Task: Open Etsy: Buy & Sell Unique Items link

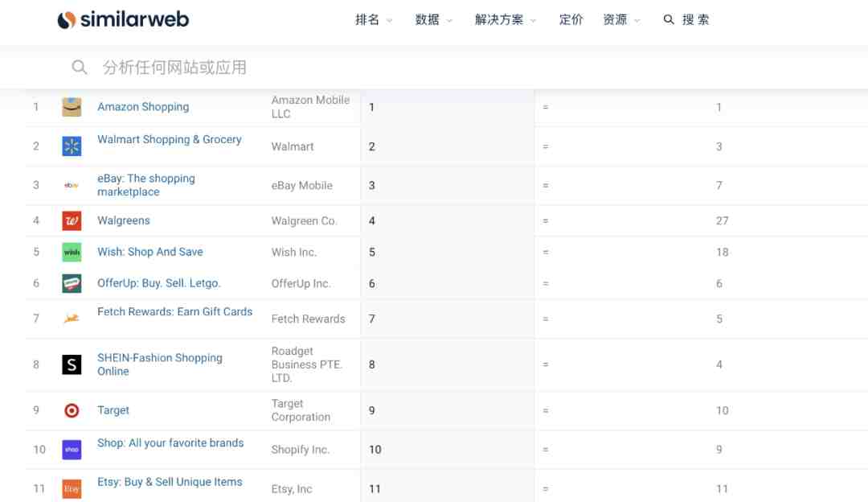Action: click(170, 482)
